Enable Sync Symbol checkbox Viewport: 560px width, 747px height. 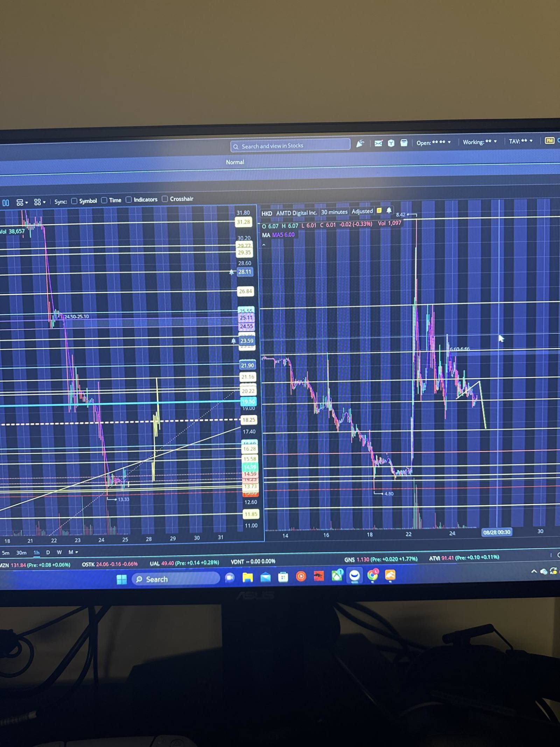(74, 201)
